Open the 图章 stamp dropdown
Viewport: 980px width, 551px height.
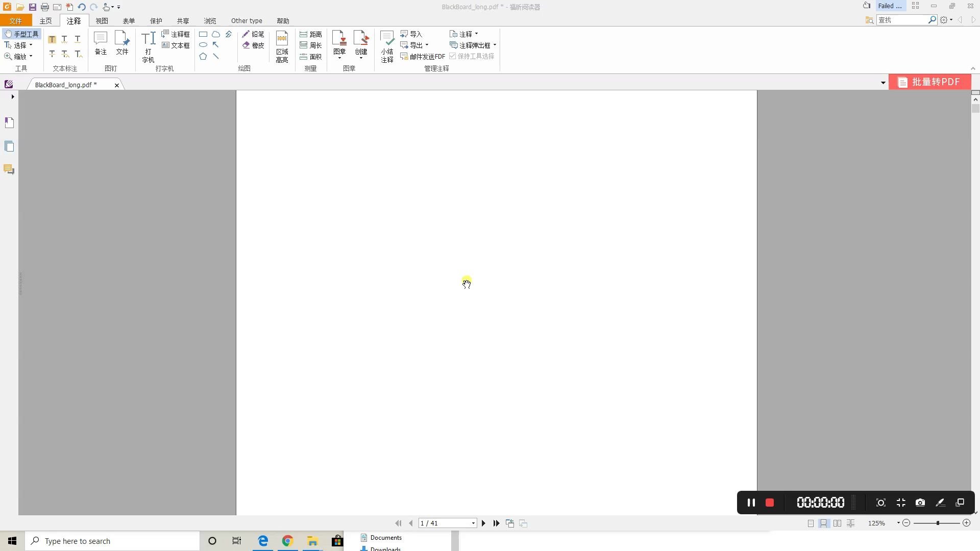(339, 57)
